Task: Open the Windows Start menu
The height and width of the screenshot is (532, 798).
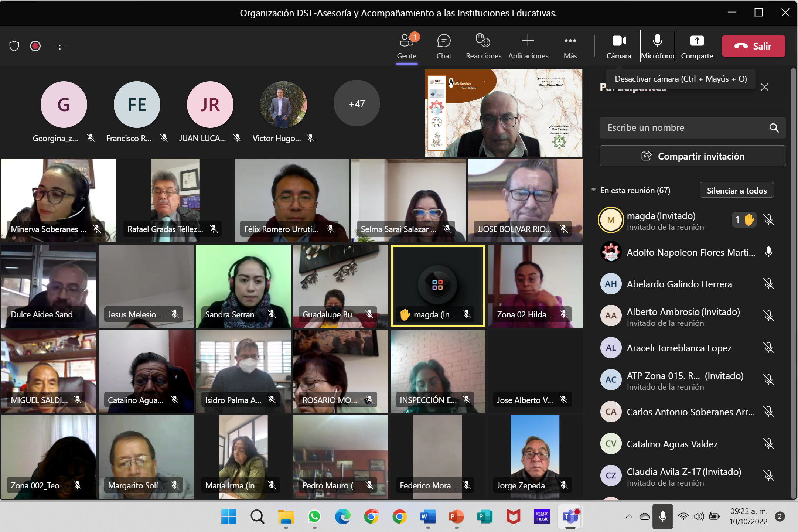Action: 229,517
